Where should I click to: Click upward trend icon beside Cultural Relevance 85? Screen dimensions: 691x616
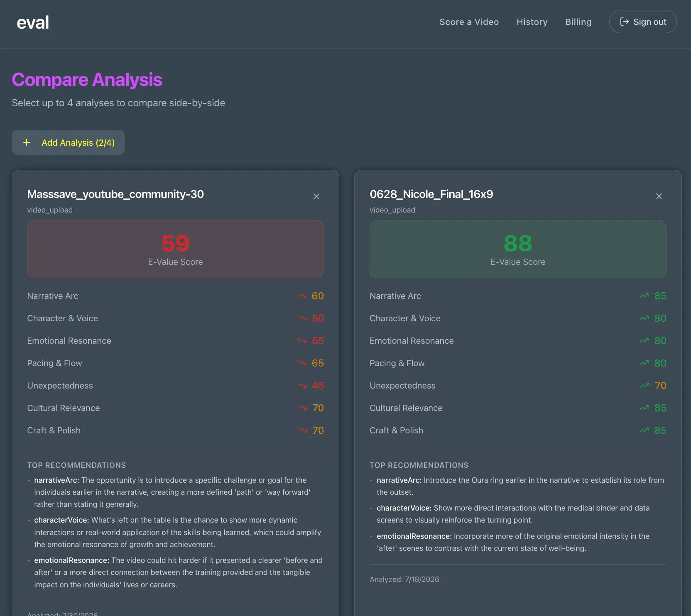[x=644, y=408]
